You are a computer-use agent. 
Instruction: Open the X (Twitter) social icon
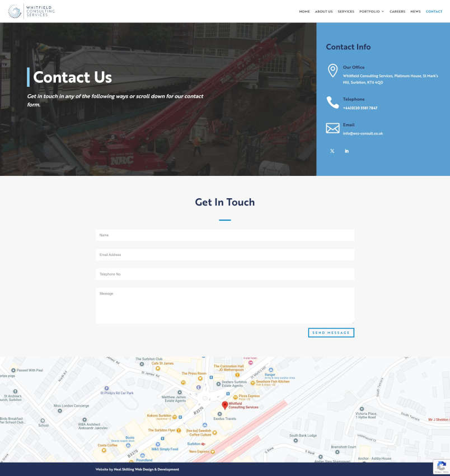[x=332, y=151]
